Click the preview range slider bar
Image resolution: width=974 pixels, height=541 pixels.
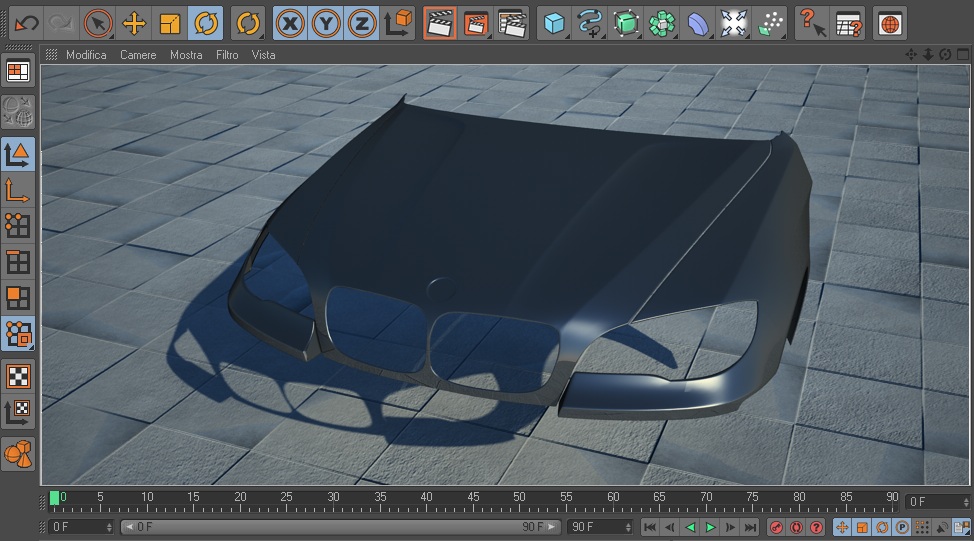pos(340,527)
